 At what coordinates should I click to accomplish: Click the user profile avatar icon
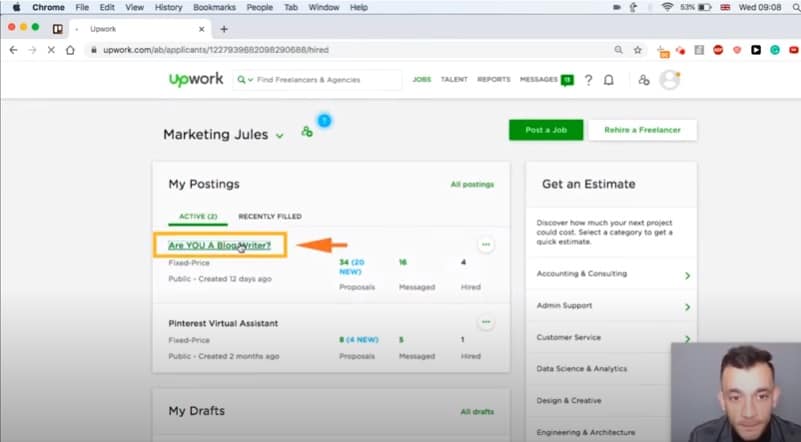pos(670,80)
